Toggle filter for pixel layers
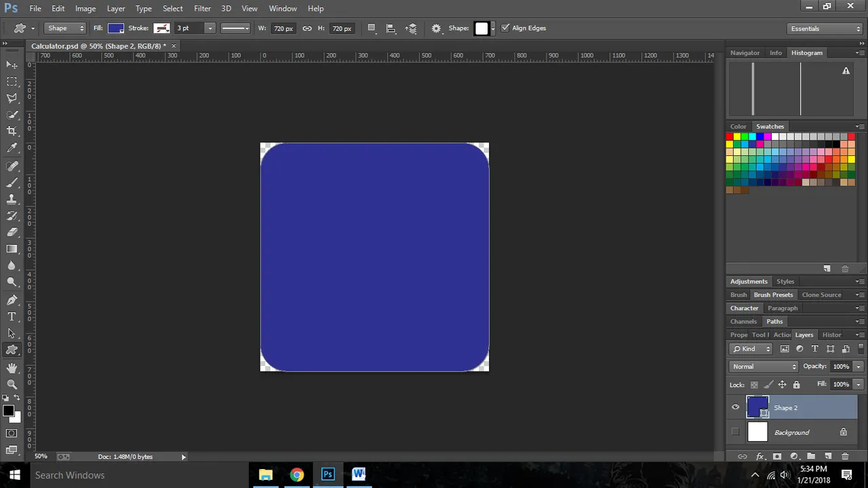The image size is (868, 488). [785, 349]
